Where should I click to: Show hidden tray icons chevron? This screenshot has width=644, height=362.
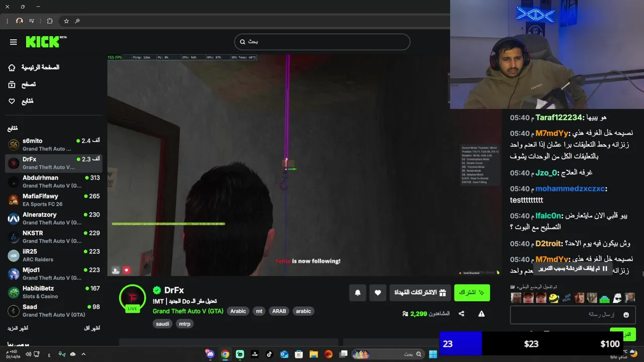pyautogui.click(x=83, y=354)
